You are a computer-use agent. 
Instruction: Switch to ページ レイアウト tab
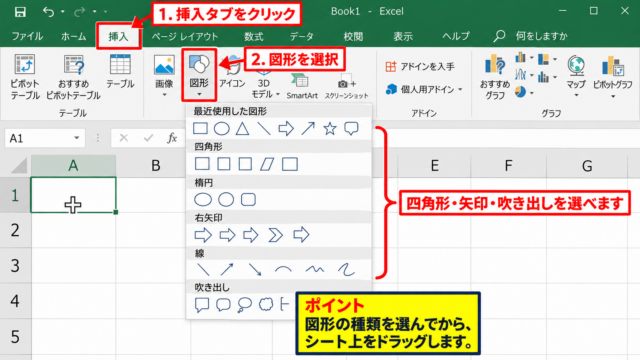click(185, 36)
